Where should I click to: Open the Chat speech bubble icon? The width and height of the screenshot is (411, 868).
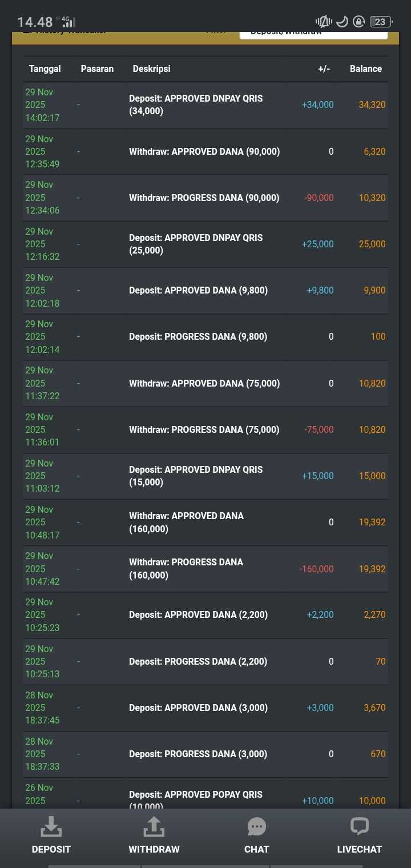tap(257, 826)
